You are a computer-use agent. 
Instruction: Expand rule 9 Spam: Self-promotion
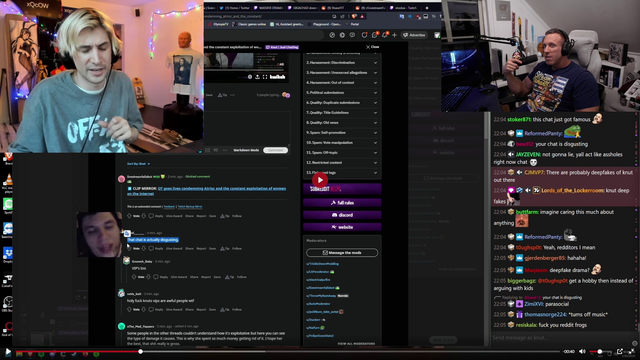(342, 133)
